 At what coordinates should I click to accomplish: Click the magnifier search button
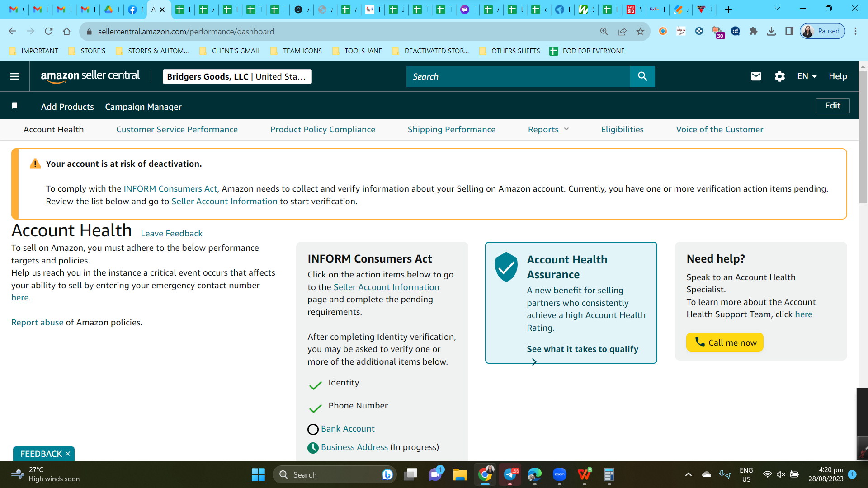point(642,76)
